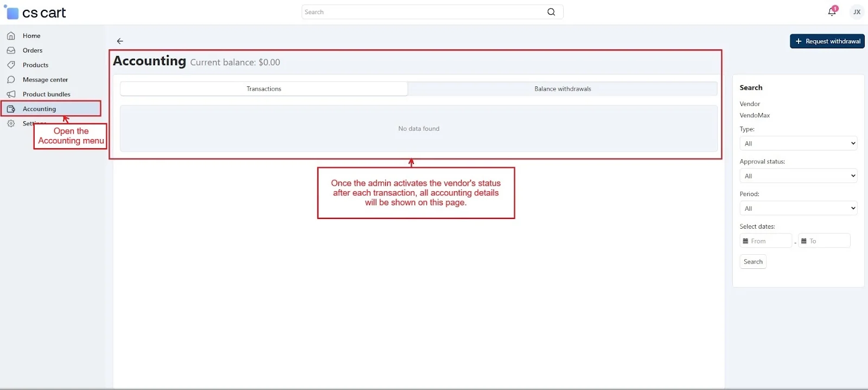Click the Home icon in sidebar
Image resolution: width=868 pixels, height=390 pixels.
click(11, 36)
